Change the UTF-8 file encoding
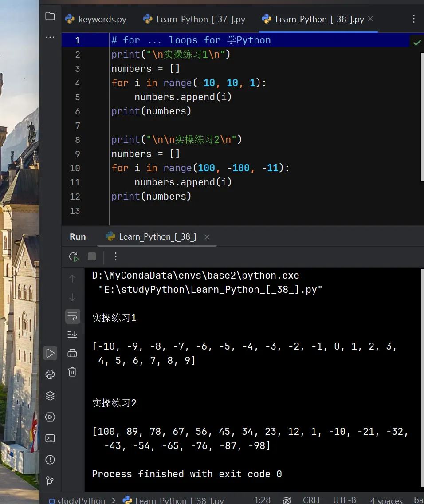Screen dimensions: 424x504 pyautogui.click(x=344, y=500)
